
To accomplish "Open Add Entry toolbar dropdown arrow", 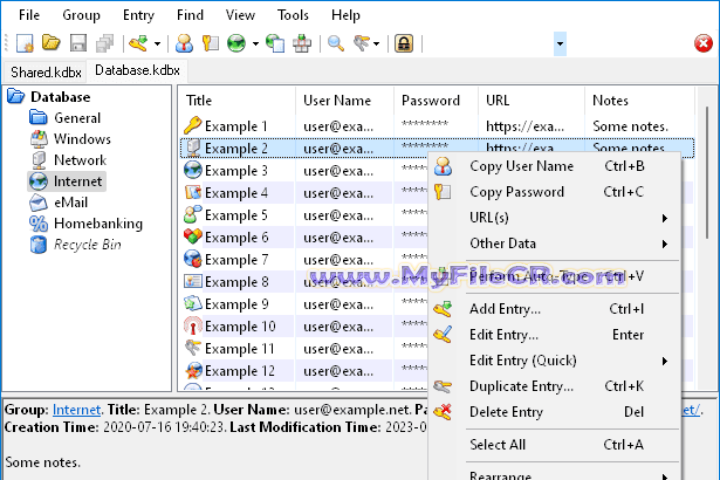I will click(157, 44).
